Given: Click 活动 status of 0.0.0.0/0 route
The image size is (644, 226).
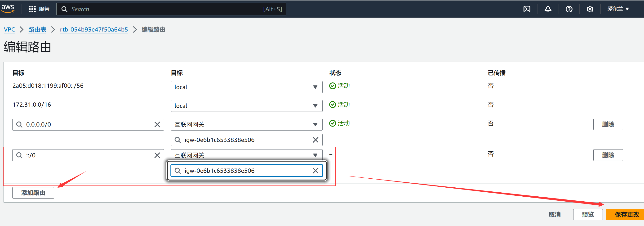Looking at the screenshot, I should pos(339,123).
